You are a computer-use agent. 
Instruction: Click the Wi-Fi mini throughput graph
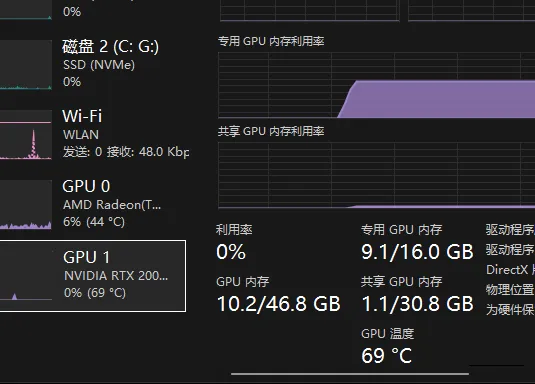[26, 135]
